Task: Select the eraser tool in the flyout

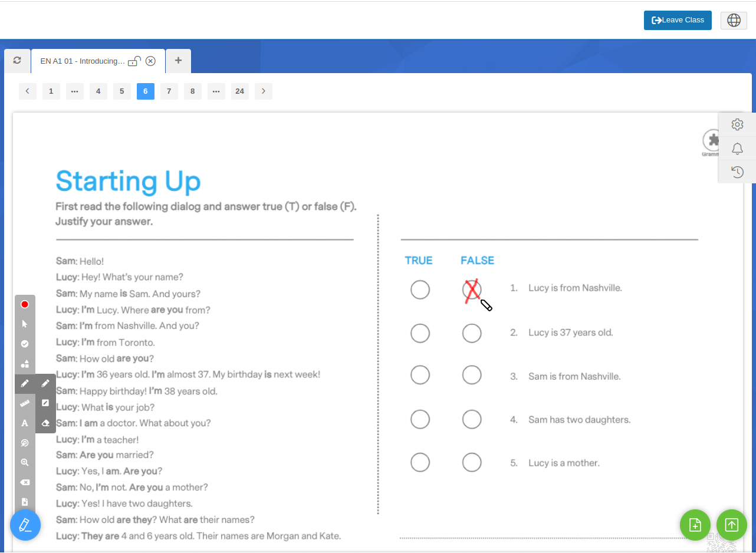Action: click(x=45, y=423)
